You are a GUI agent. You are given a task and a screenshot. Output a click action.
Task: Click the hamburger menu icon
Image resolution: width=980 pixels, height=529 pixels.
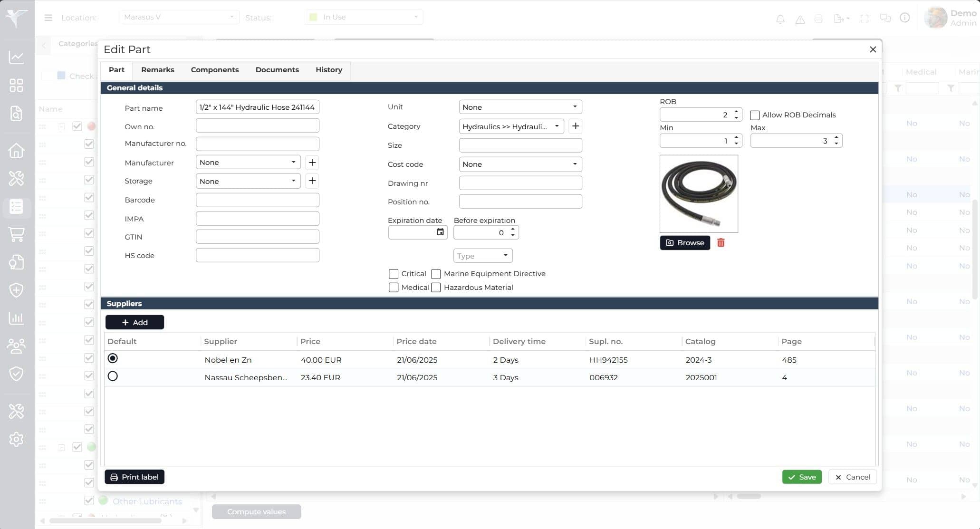pyautogui.click(x=48, y=18)
